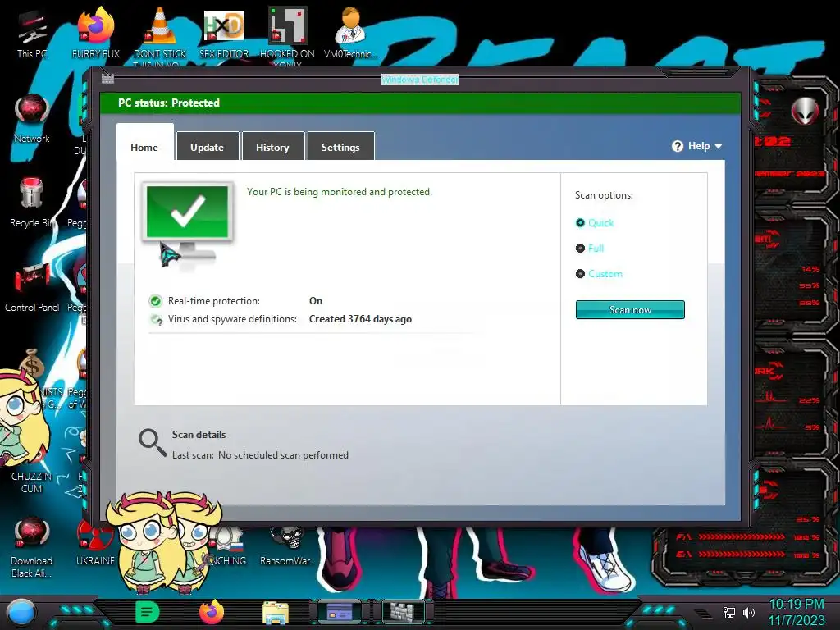Image resolution: width=840 pixels, height=630 pixels.
Task: Open the green notes app on taskbar
Action: (x=147, y=612)
